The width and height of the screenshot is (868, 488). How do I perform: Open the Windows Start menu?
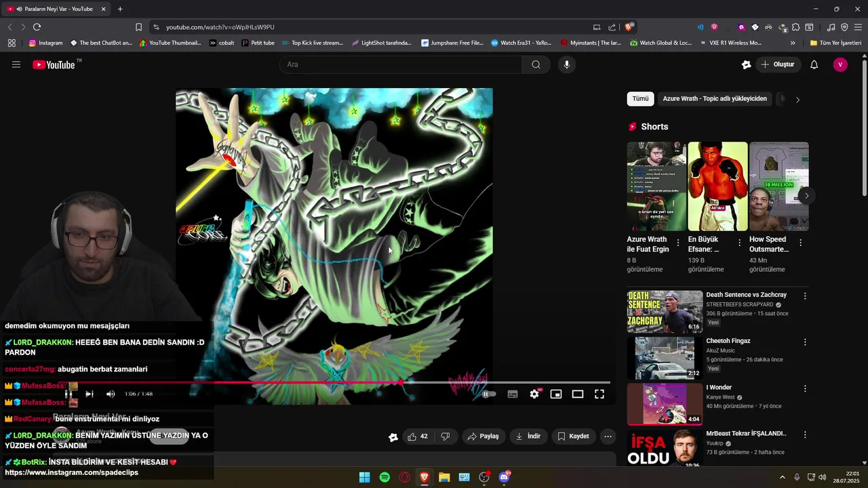(364, 477)
